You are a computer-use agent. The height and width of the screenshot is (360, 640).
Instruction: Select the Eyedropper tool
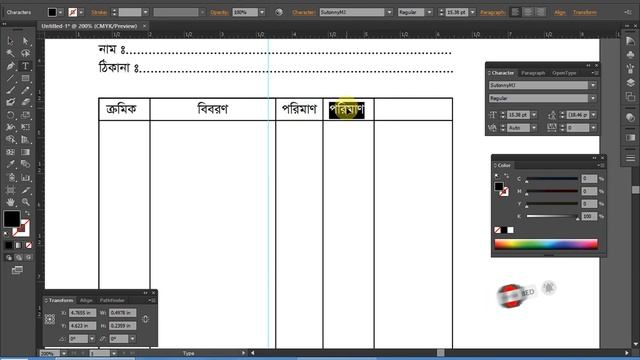pos(10,164)
